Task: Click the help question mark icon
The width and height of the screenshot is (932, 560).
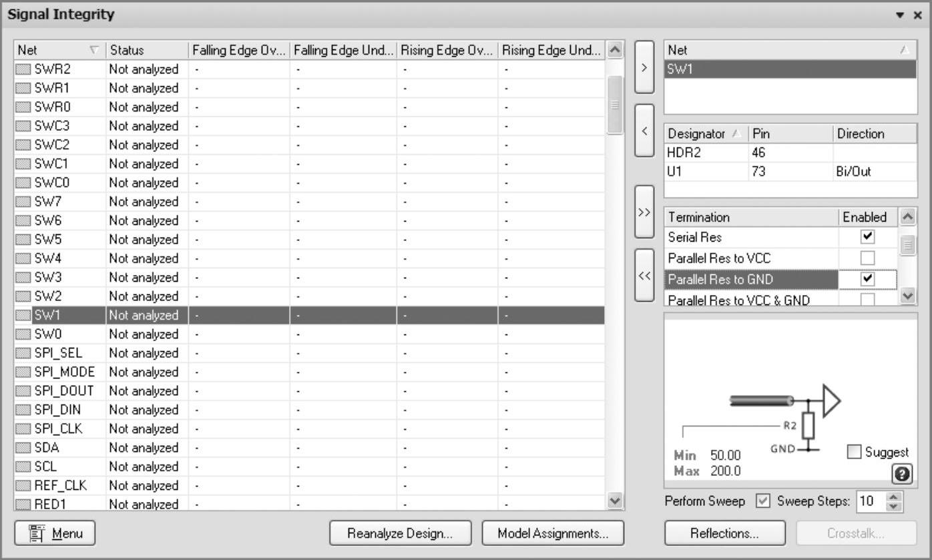Action: coord(902,474)
